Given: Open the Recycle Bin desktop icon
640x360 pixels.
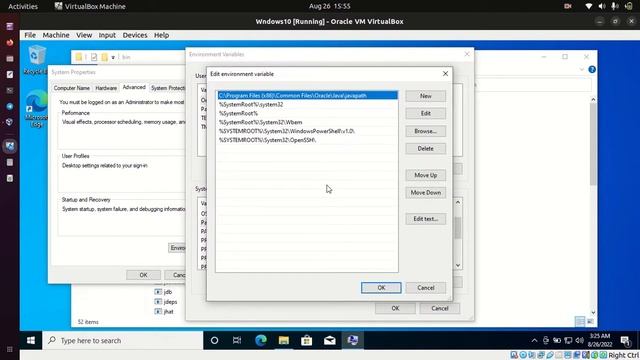Looking at the screenshot, I should (x=36, y=60).
